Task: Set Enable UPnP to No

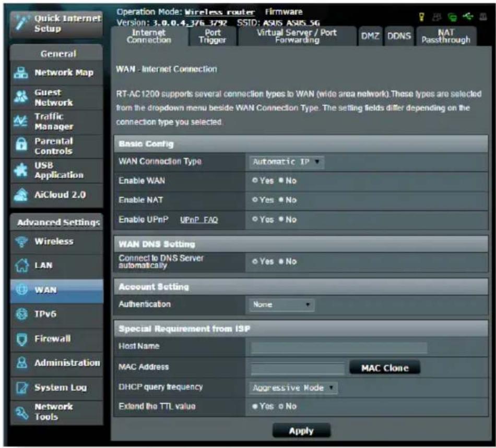Action: [281, 219]
